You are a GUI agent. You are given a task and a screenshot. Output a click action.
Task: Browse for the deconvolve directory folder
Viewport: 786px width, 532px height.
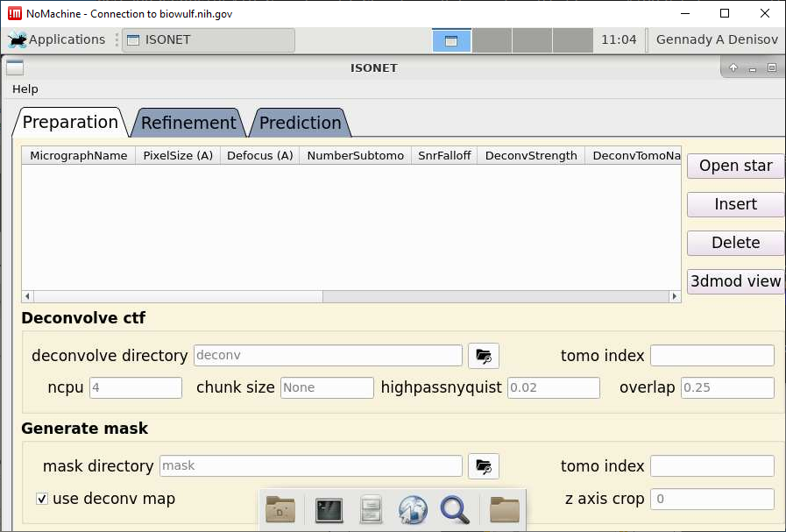pos(483,355)
